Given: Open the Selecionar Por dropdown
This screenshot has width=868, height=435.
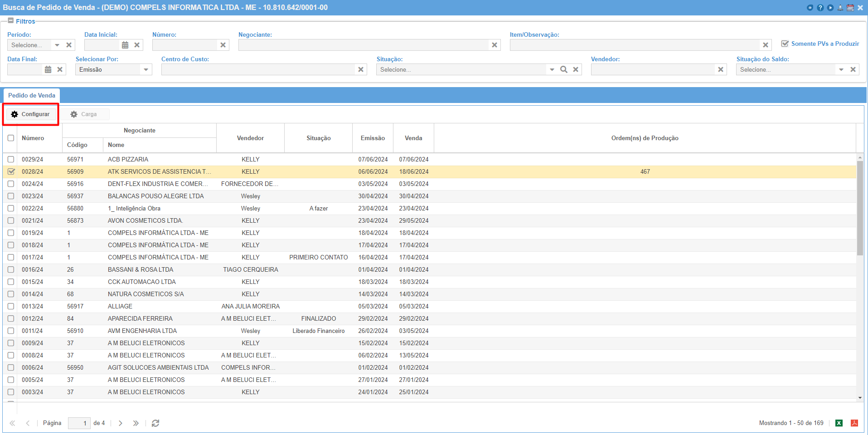Looking at the screenshot, I should [x=146, y=69].
